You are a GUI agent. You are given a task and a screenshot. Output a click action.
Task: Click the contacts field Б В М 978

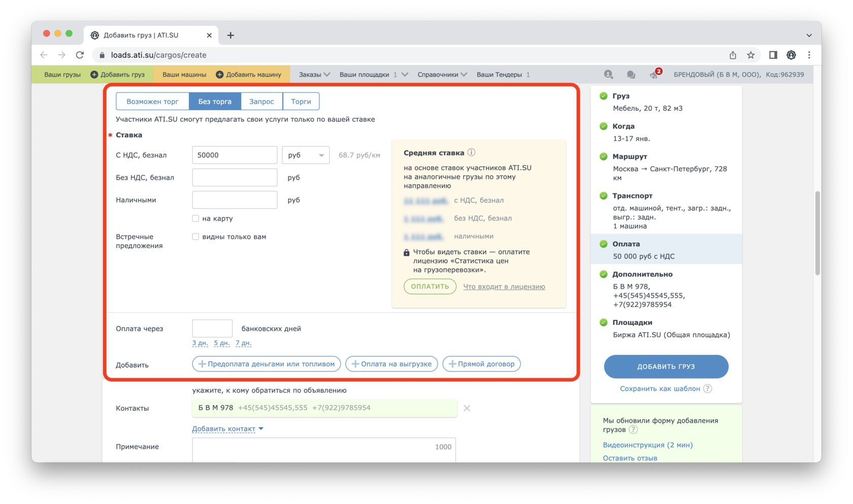[x=324, y=408]
